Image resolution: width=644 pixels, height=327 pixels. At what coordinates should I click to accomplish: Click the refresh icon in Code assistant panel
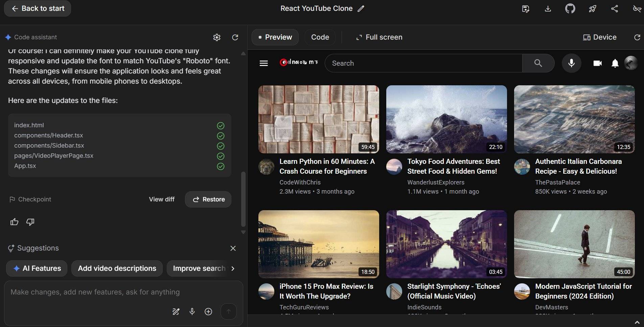coord(235,37)
